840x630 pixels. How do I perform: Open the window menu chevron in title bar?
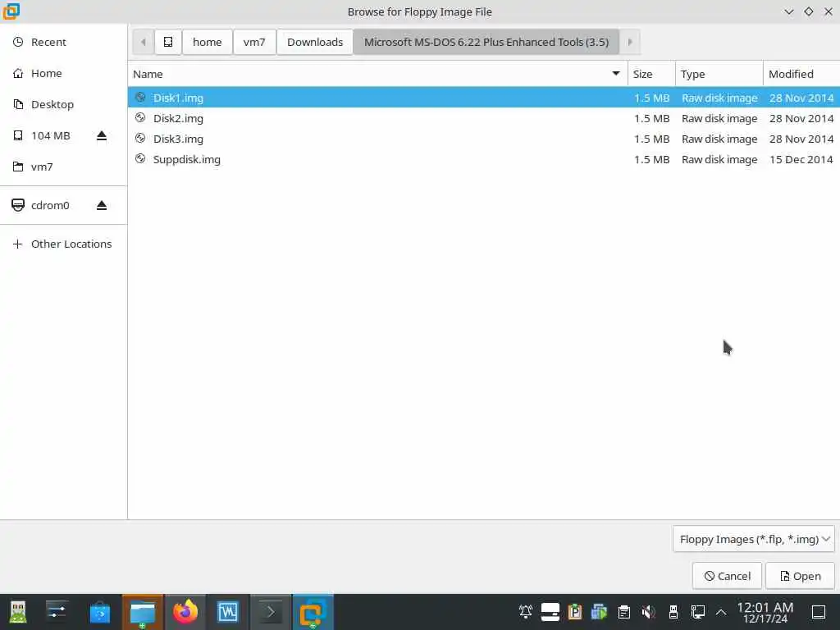click(x=789, y=11)
